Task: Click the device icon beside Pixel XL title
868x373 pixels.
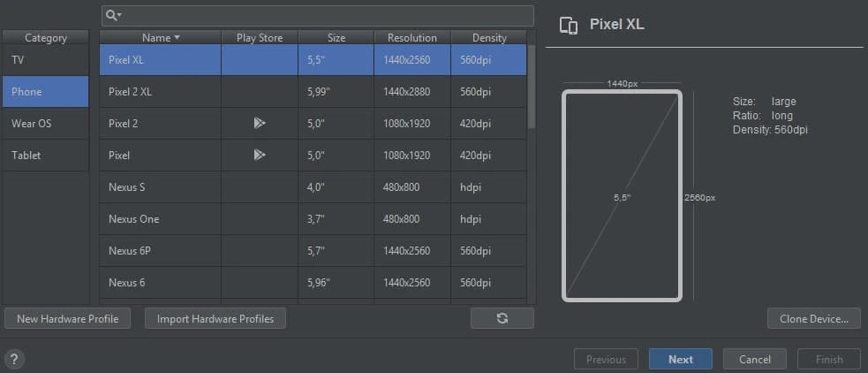Action: pyautogui.click(x=569, y=26)
